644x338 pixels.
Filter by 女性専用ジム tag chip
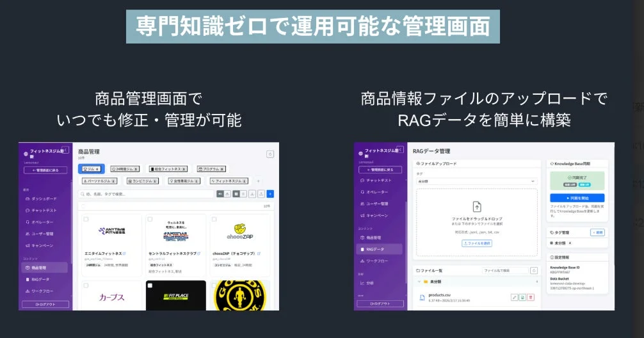pyautogui.click(x=184, y=181)
